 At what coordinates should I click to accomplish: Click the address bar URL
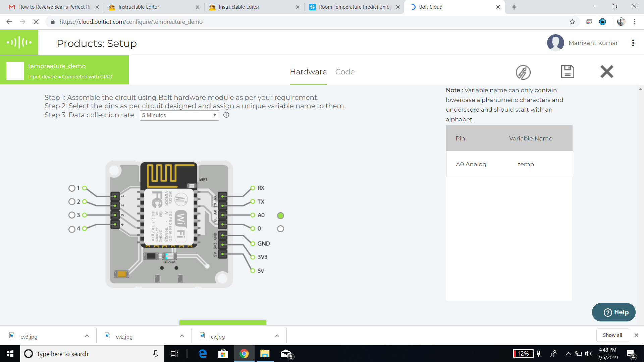(131, 22)
